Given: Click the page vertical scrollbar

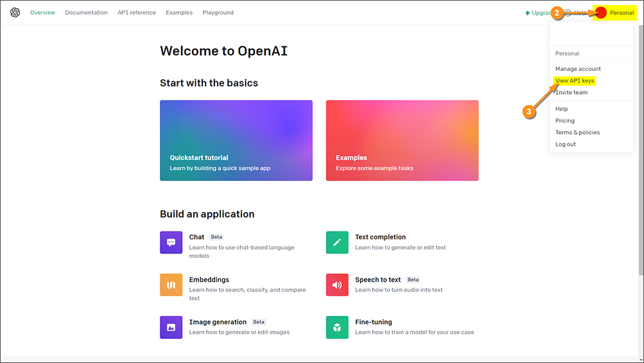Looking at the screenshot, I should coord(641,150).
